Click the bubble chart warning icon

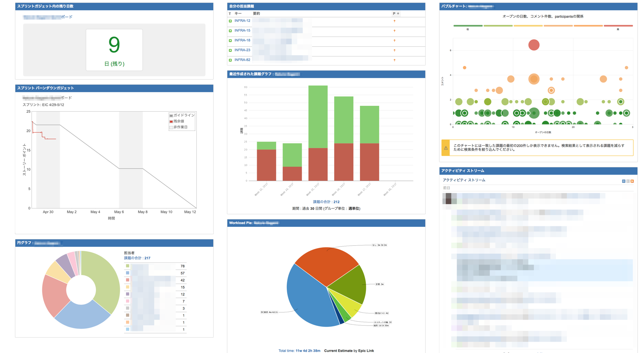(446, 148)
